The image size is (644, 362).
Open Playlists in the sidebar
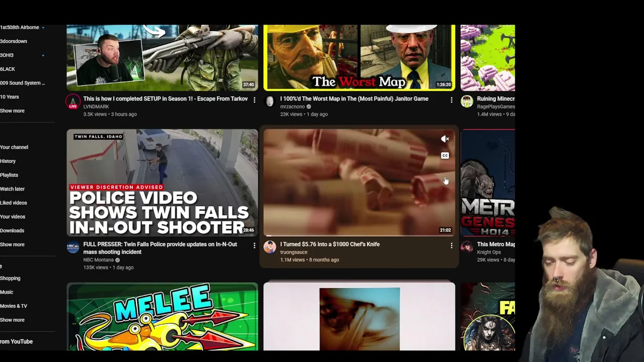click(x=9, y=175)
